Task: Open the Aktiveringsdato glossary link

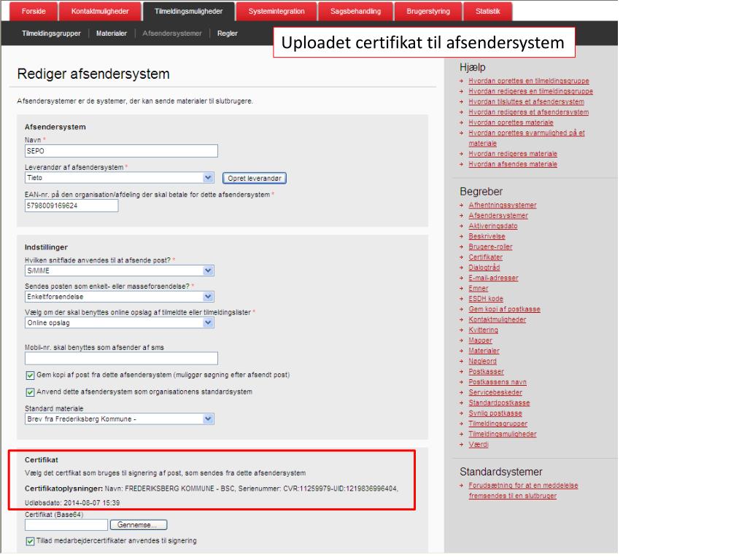Action: click(493, 226)
